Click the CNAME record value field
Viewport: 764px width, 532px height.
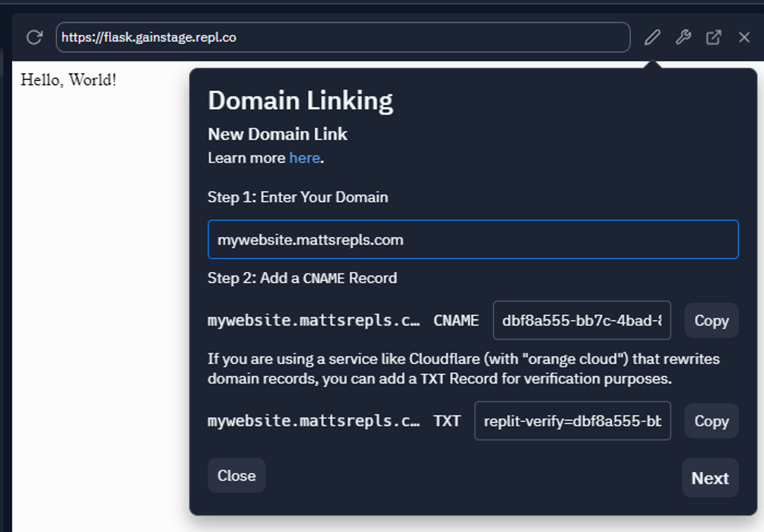coord(581,320)
